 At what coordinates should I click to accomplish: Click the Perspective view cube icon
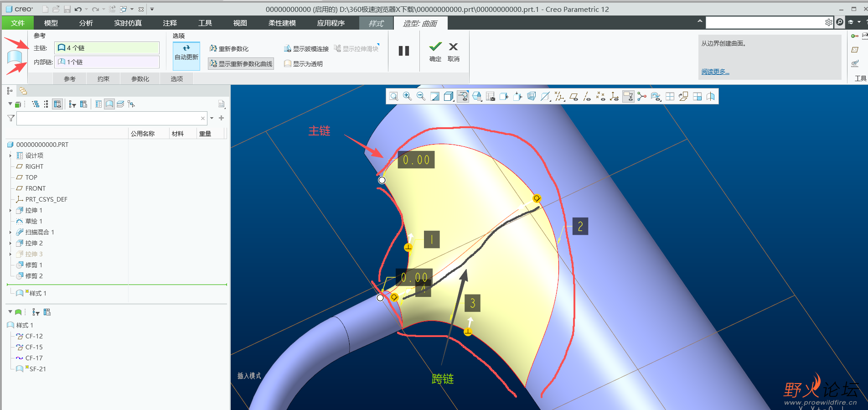(531, 96)
